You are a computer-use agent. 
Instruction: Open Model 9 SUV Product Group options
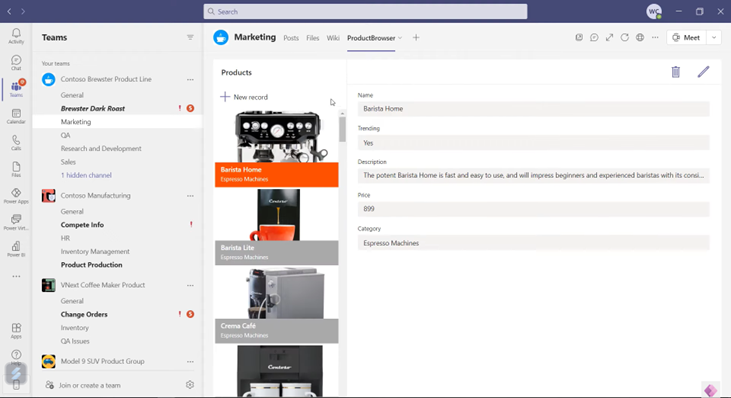click(x=190, y=361)
